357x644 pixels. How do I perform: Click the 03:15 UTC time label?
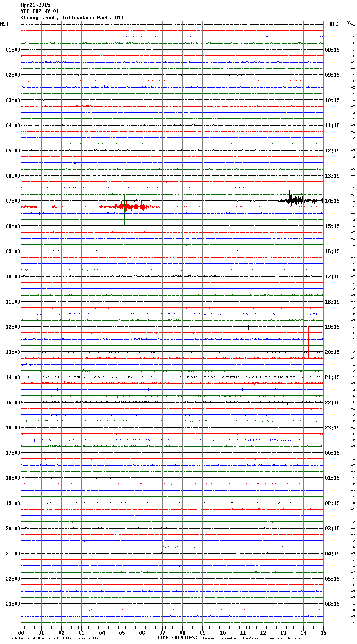332,529
